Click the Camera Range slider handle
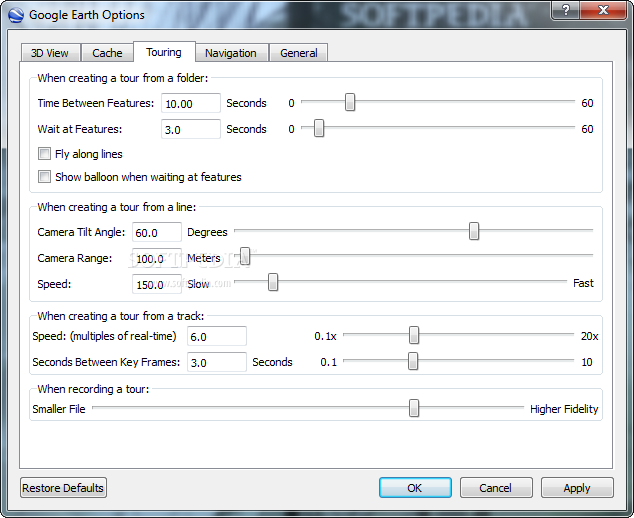Screen dimensions: 634x518 tap(245, 256)
